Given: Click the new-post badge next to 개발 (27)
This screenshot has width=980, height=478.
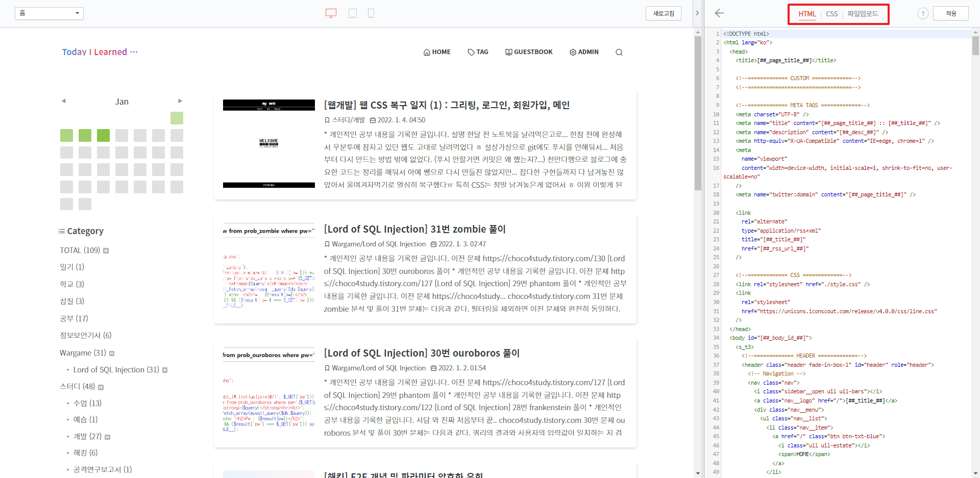Looking at the screenshot, I should 107,437.
